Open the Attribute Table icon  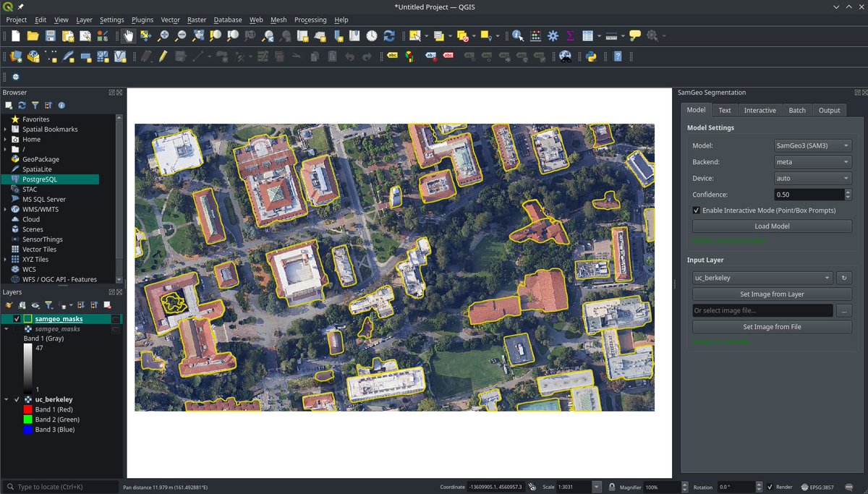pos(587,35)
